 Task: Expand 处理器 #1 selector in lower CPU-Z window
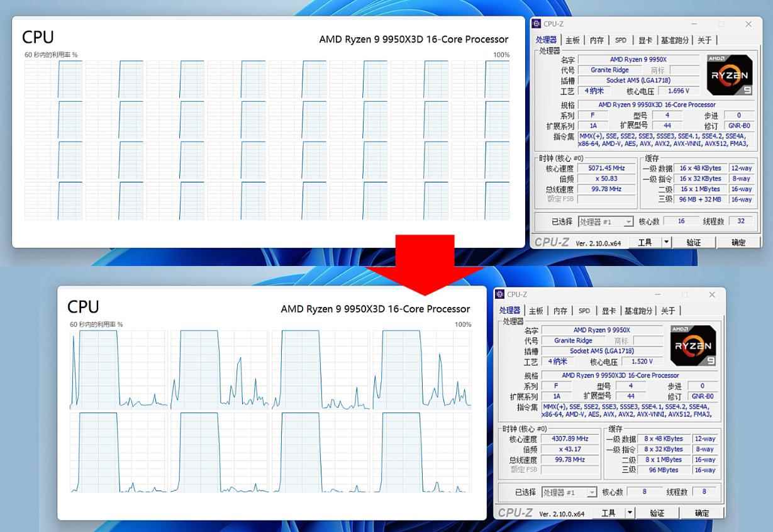[569, 492]
